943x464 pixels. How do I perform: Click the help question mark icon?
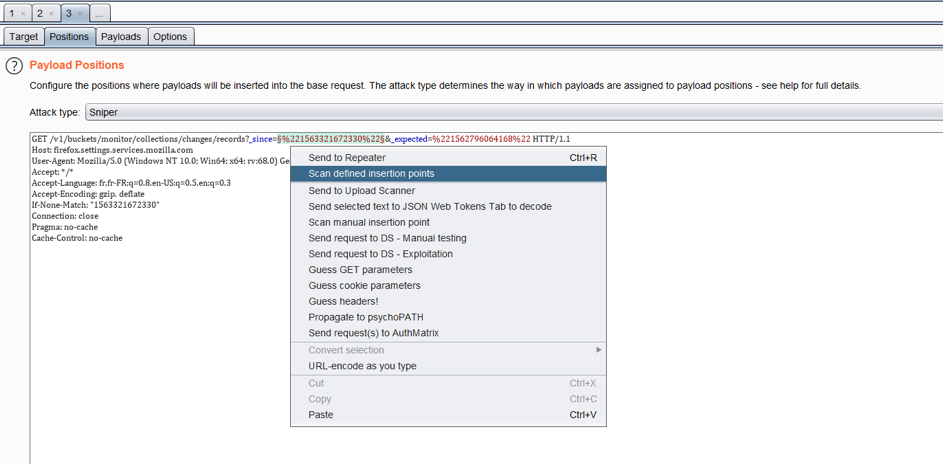14,66
